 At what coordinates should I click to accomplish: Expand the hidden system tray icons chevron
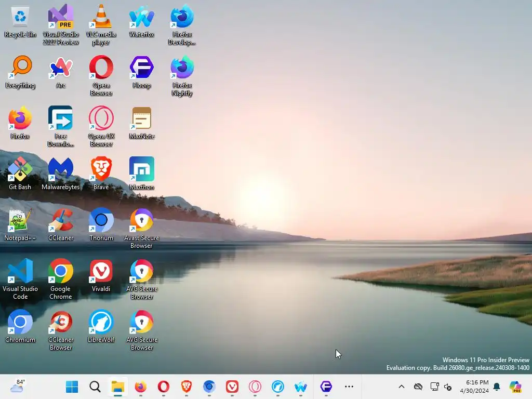pyautogui.click(x=402, y=387)
